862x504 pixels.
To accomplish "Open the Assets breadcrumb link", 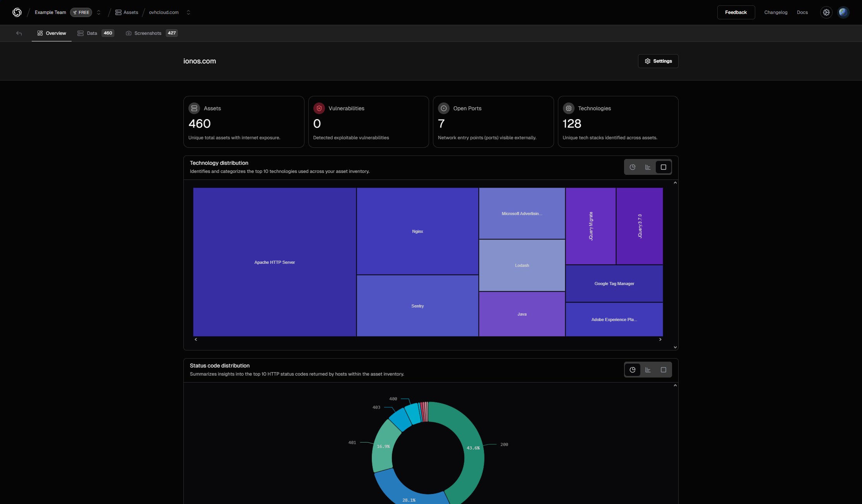I will (x=127, y=12).
